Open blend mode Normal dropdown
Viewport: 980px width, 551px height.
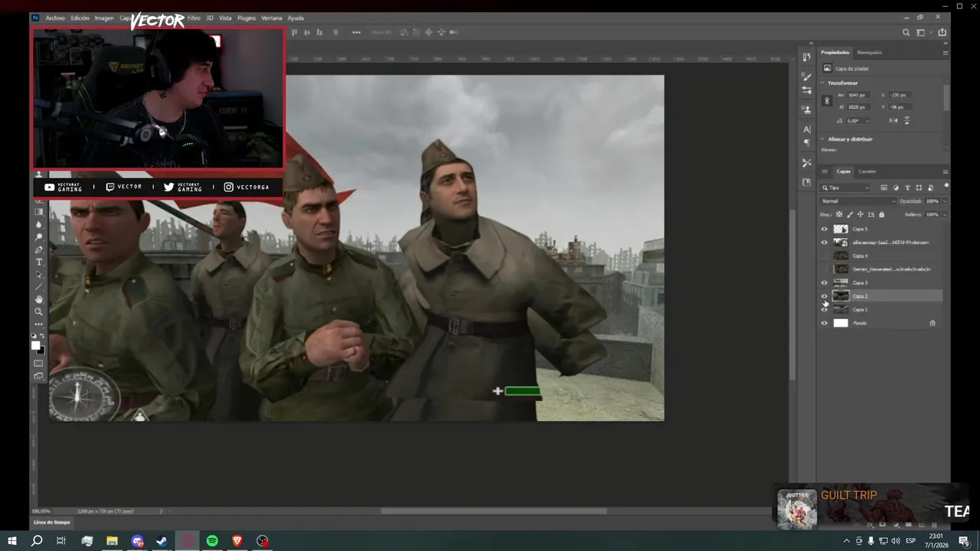click(857, 201)
